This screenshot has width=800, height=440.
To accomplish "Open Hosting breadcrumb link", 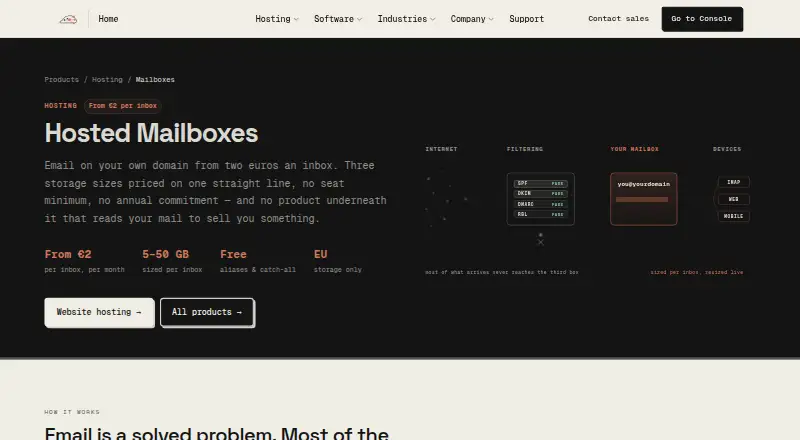I will pyautogui.click(x=107, y=80).
